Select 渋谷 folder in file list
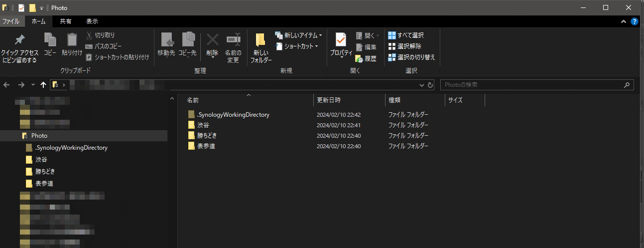 pyautogui.click(x=199, y=125)
